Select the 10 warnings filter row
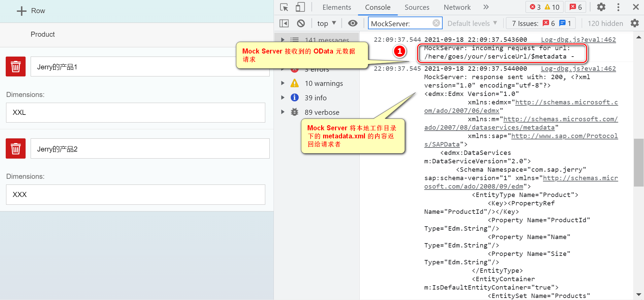 click(x=317, y=83)
